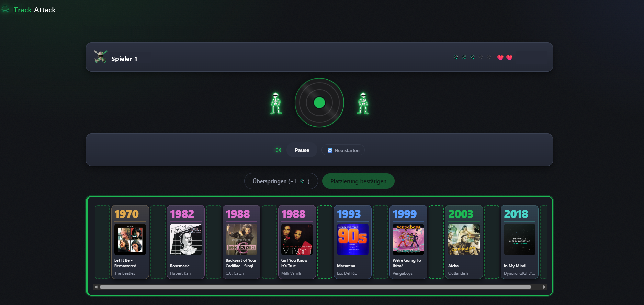644x305 pixels.
Task: Choose slot between Milli Vanilli and Macarena
Action: pyautogui.click(x=325, y=242)
